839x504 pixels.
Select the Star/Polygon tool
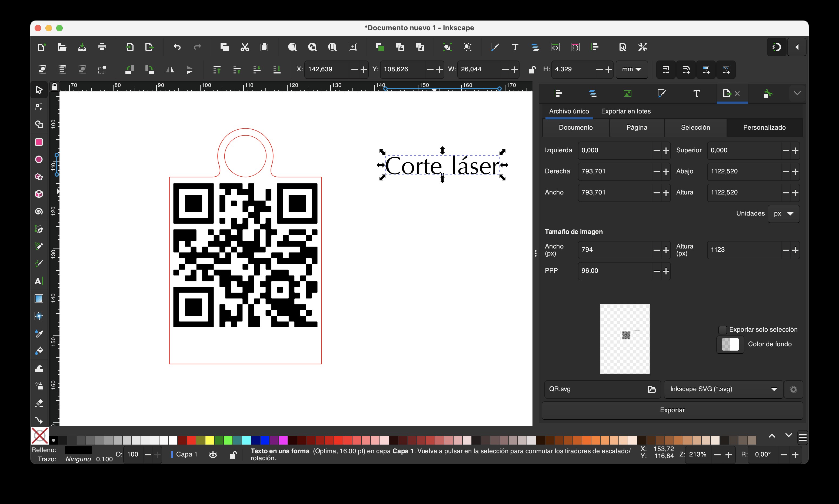(39, 177)
